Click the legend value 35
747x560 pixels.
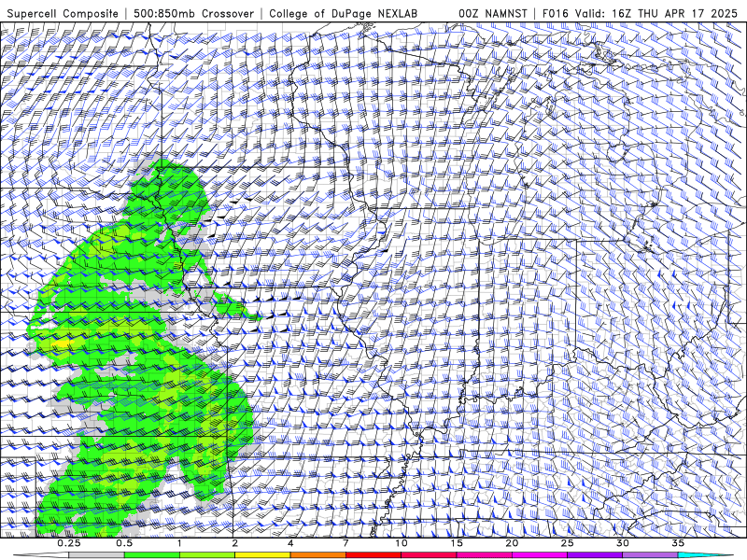678,543
